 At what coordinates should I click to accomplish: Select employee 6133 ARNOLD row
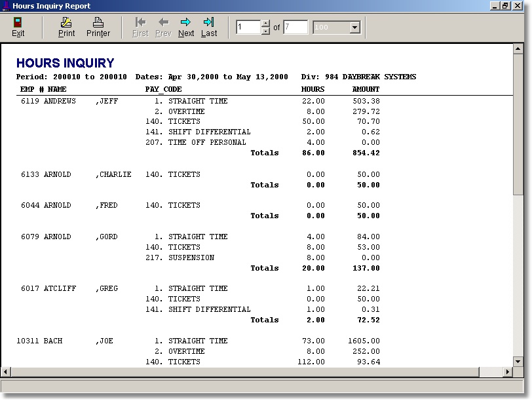coord(200,174)
